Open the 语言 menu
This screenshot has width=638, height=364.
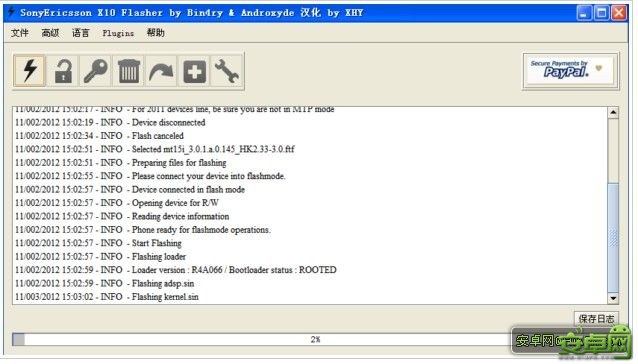pyautogui.click(x=81, y=33)
